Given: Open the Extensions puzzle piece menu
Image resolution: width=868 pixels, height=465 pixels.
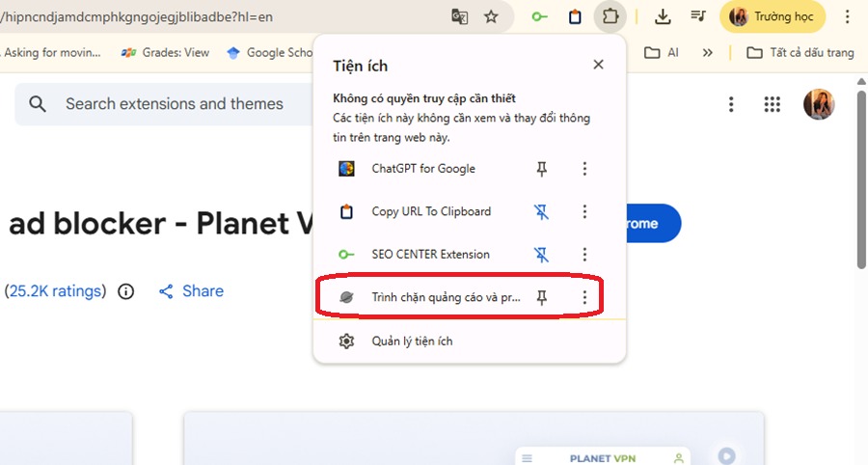Looking at the screenshot, I should 610,16.
